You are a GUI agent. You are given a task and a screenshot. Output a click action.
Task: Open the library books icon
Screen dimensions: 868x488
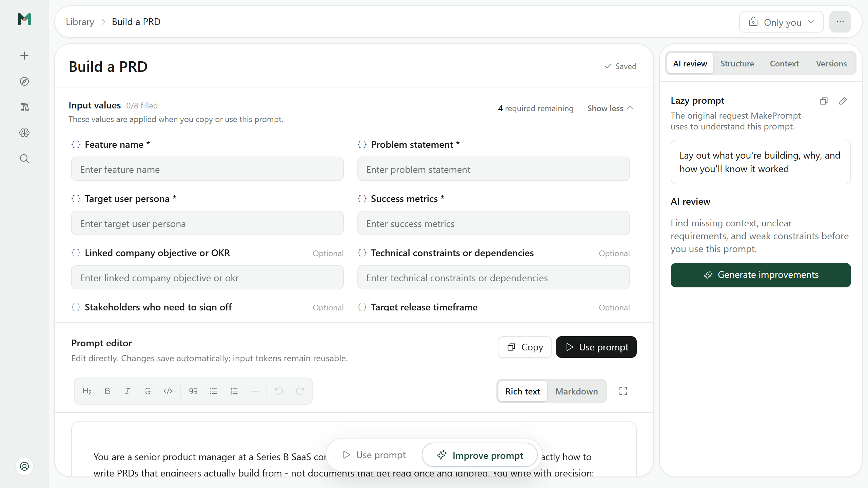24,107
